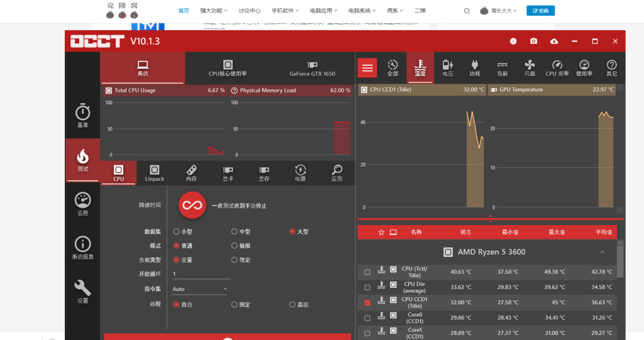Viewport: 644px width, 340px height.
Task: Select the 高级 advanced threads radio
Action: 292,304
